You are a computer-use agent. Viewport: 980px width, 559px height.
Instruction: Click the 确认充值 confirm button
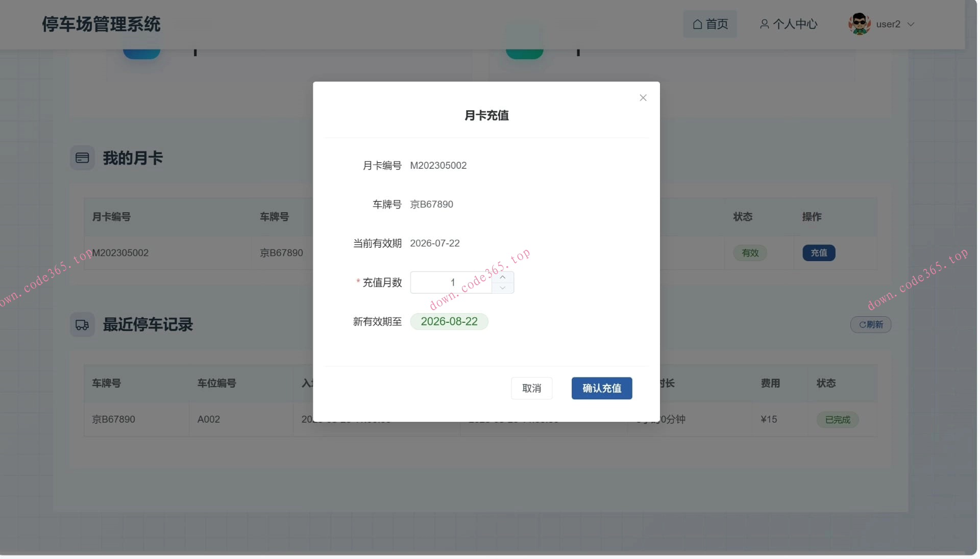tap(601, 388)
